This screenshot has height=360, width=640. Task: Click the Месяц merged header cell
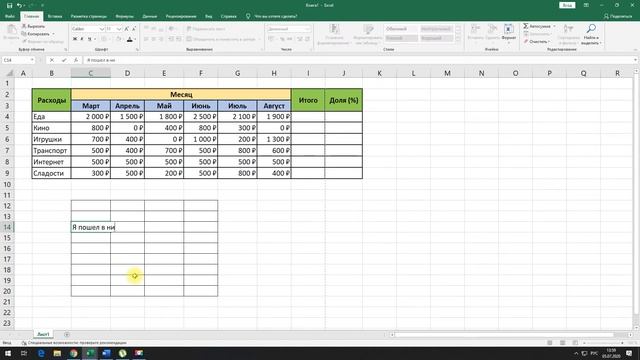(x=181, y=94)
